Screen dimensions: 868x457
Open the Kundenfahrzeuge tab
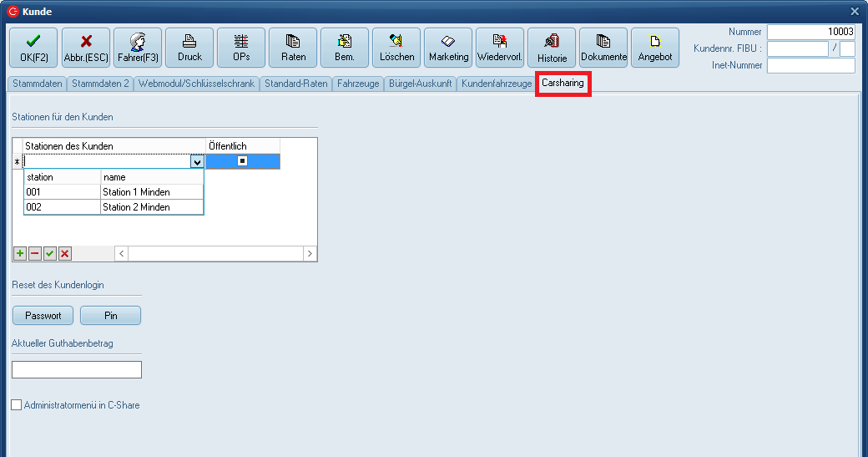tap(496, 84)
